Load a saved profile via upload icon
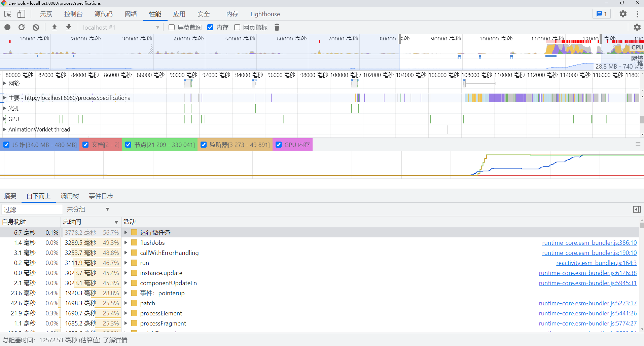 tap(55, 27)
